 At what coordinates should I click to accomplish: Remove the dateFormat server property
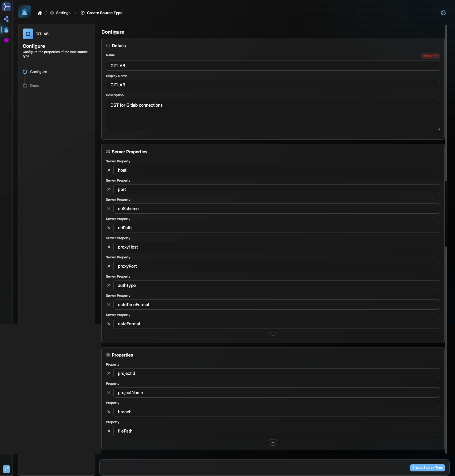coord(109,324)
